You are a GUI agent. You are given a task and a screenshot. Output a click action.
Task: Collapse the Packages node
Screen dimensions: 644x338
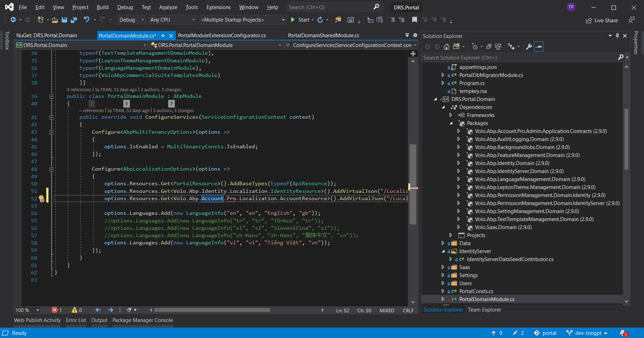click(x=451, y=123)
